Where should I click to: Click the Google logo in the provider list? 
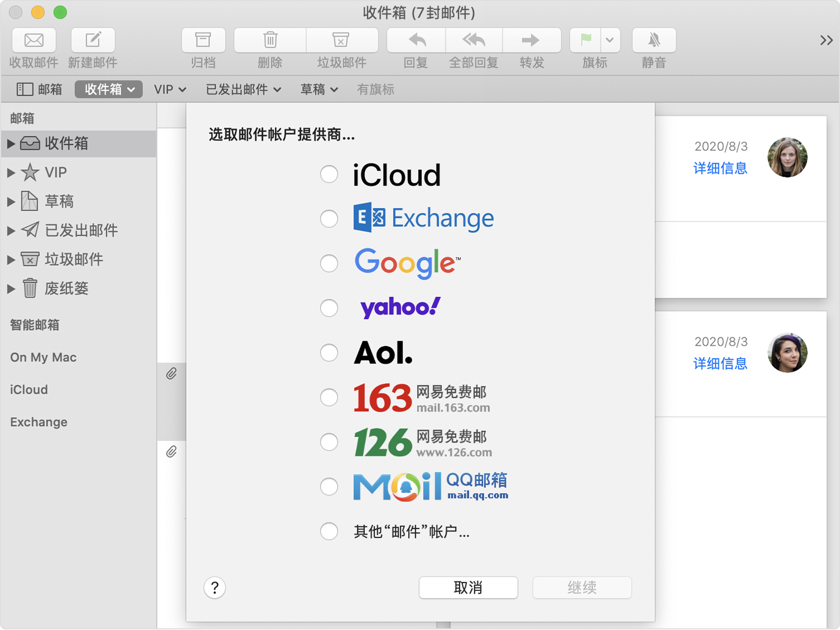[408, 263]
